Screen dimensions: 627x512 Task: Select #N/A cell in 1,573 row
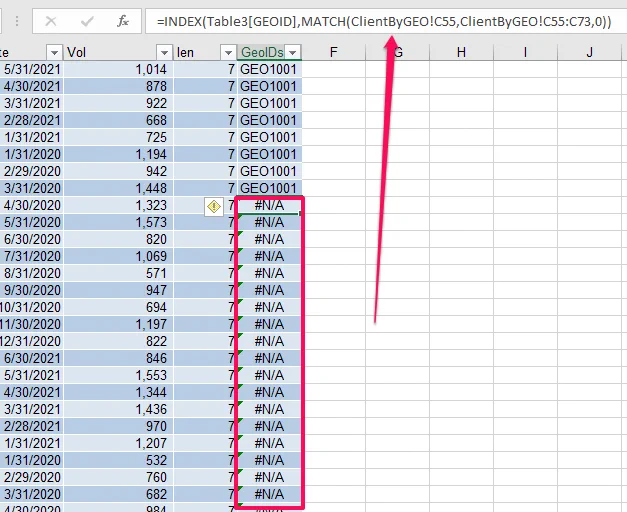point(270,222)
